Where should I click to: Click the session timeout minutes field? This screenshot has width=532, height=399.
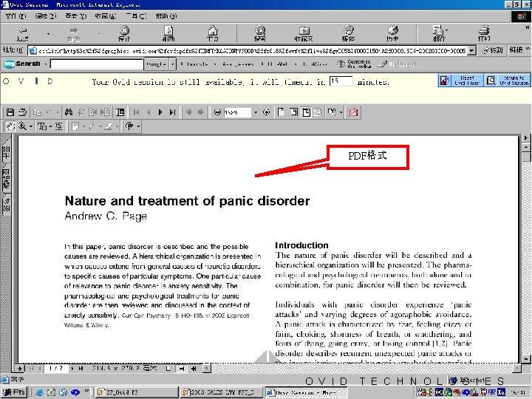point(341,81)
